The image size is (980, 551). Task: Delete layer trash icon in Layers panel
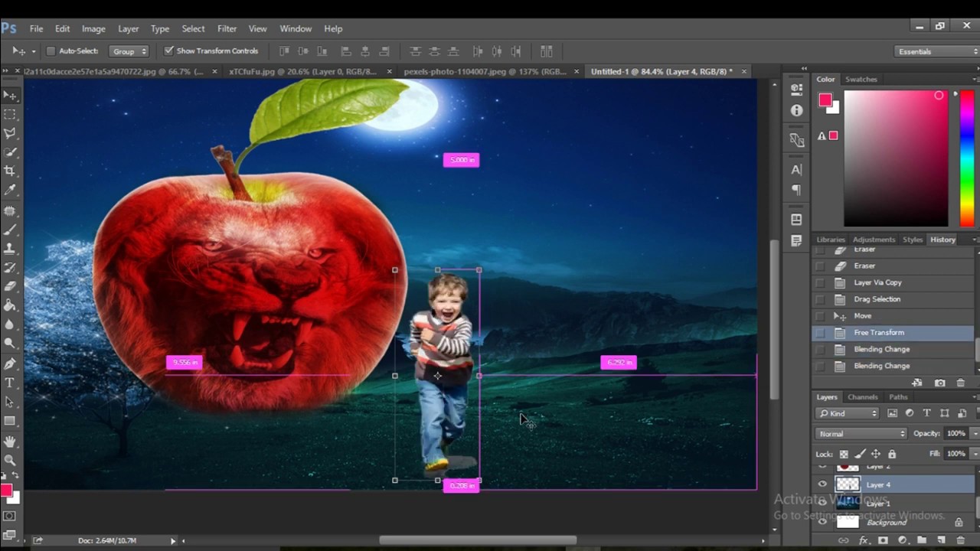pyautogui.click(x=960, y=540)
